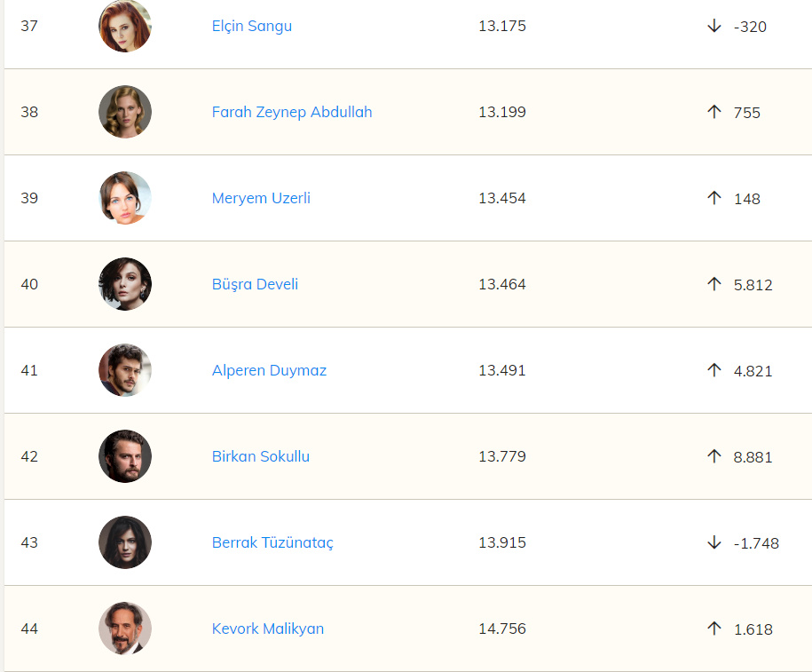Click the up arrow beside 8.881
The height and width of the screenshot is (672, 812).
(714, 456)
